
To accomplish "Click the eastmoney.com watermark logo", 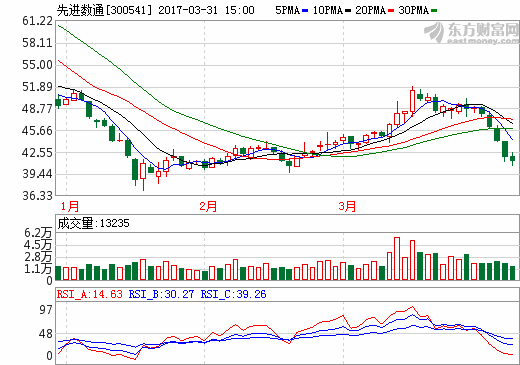I will [x=471, y=32].
